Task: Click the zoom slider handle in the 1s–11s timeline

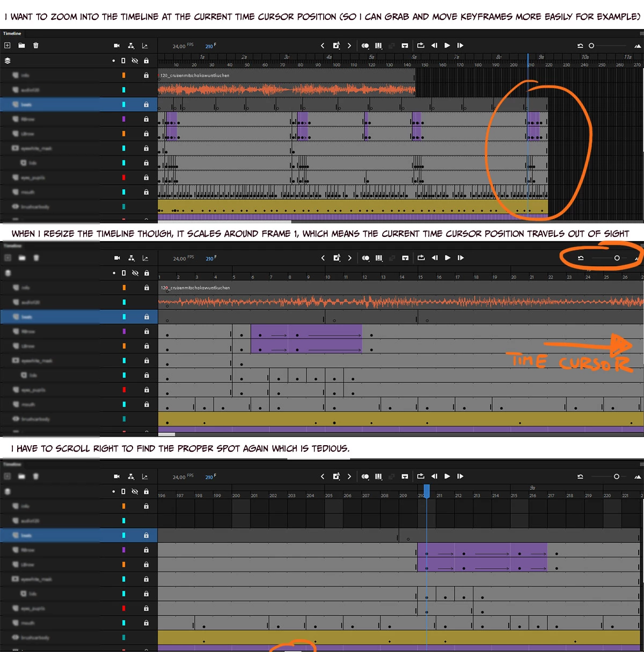Action: pyautogui.click(x=591, y=46)
